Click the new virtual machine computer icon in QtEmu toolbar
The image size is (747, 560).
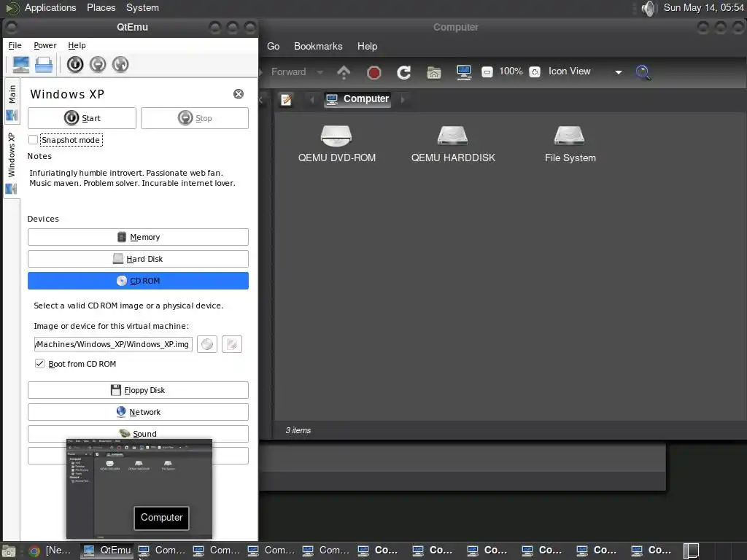pyautogui.click(x=20, y=64)
